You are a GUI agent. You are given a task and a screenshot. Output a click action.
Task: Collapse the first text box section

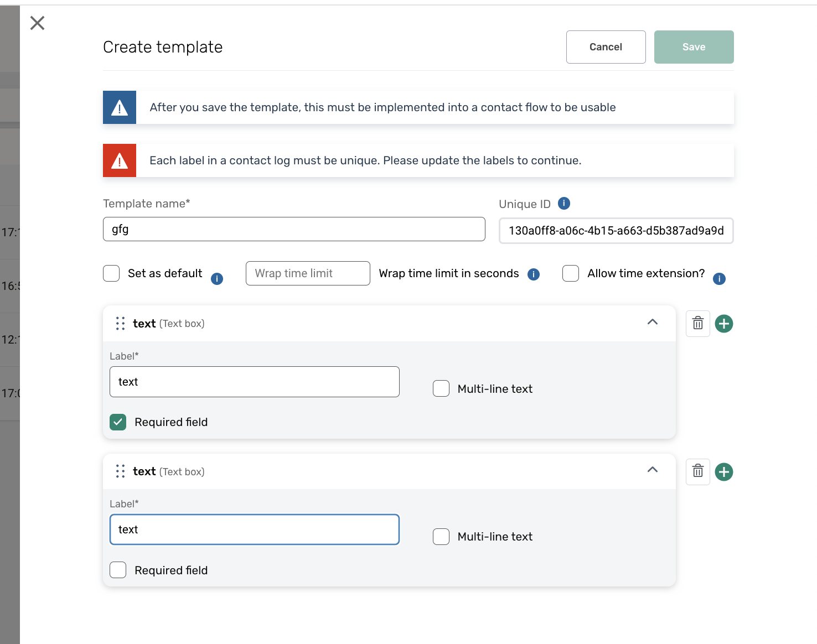[x=653, y=322]
